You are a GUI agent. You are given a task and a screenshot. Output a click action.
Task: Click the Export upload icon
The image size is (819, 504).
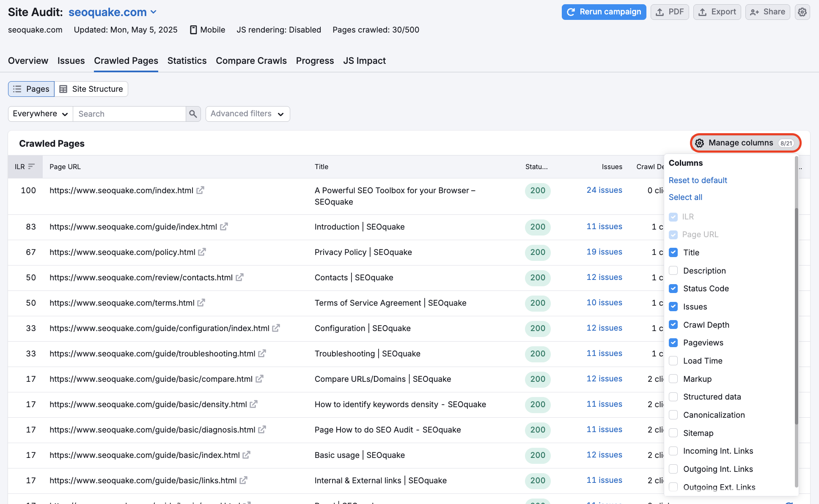(703, 12)
